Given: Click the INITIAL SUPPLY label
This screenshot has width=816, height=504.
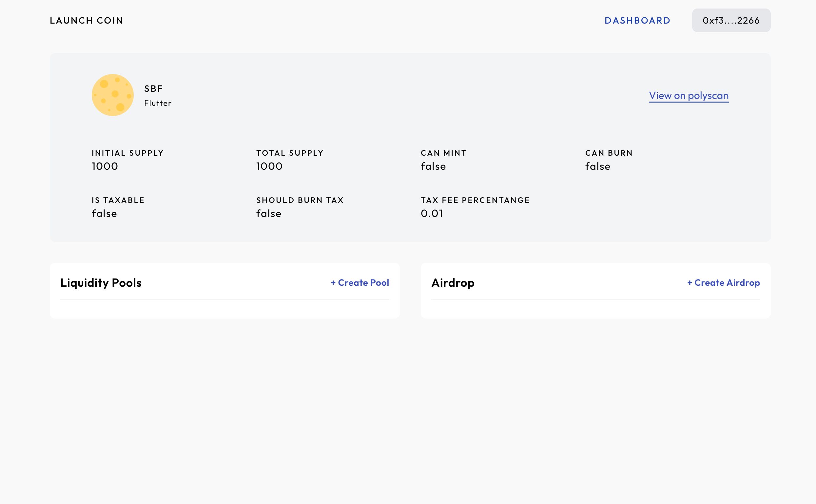Looking at the screenshot, I should (x=128, y=153).
